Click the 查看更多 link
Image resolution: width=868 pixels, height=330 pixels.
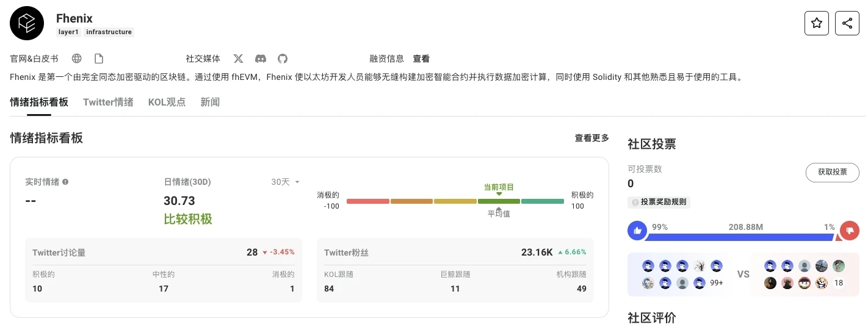coord(591,138)
